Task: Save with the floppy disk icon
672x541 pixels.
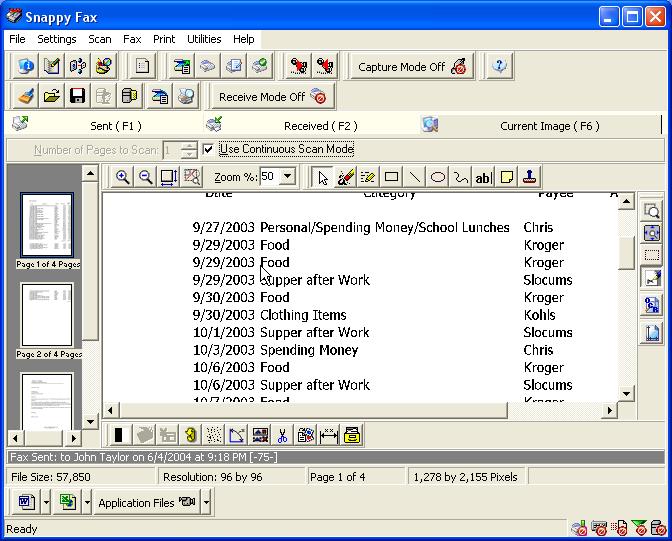Action: tap(77, 96)
